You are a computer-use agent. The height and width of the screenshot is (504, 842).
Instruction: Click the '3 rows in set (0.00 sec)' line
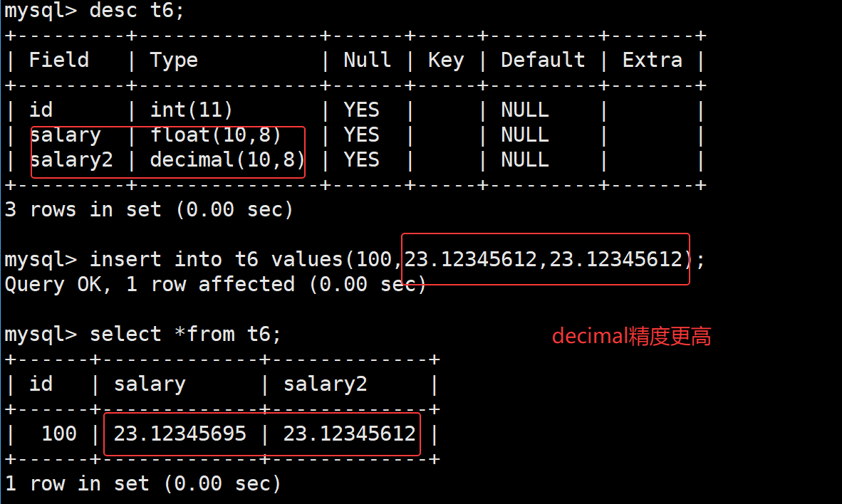click(149, 209)
